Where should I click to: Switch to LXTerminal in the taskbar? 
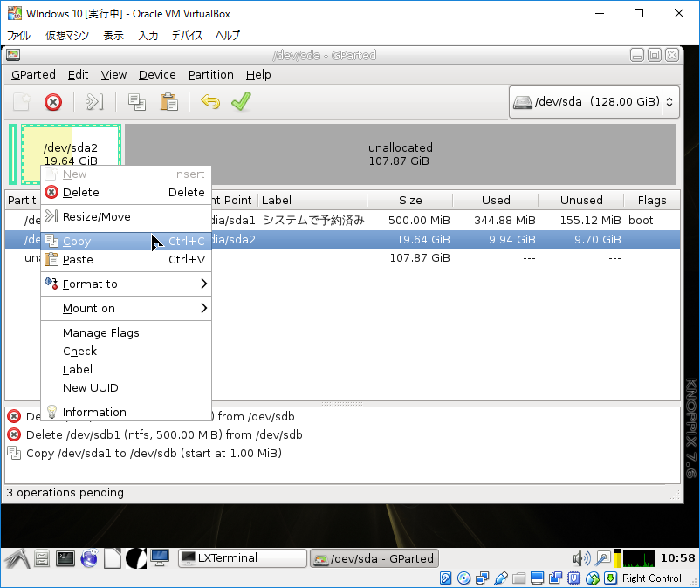coord(243,558)
